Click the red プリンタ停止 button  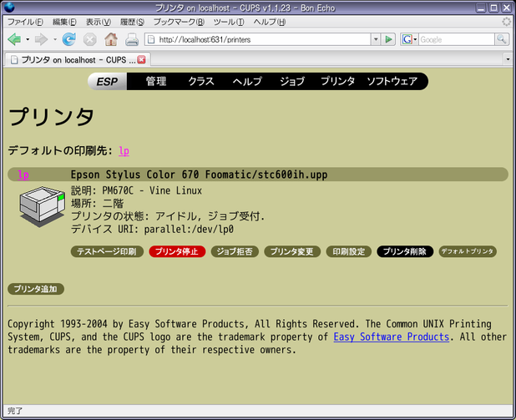tap(177, 251)
